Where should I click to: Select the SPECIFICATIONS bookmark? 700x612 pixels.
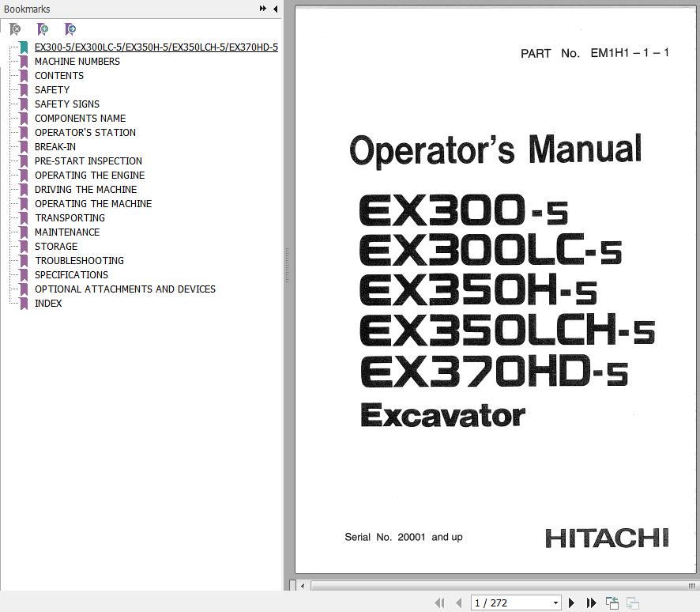(x=71, y=275)
